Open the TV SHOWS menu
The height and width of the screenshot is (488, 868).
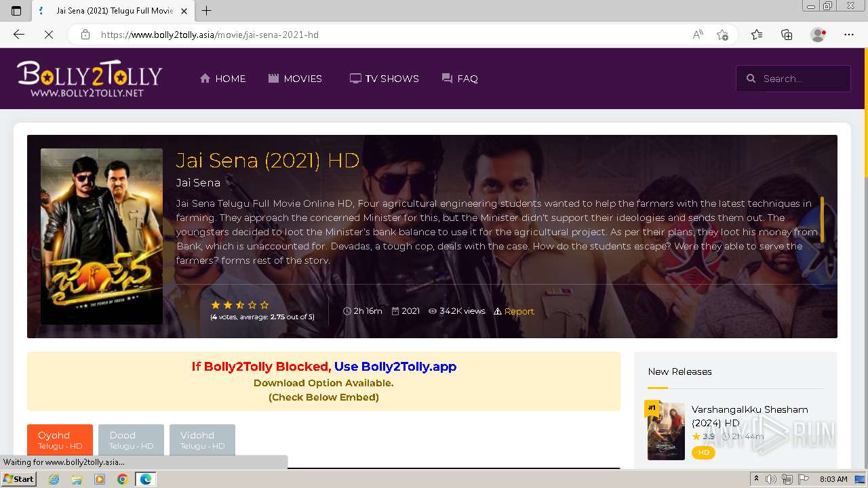point(384,79)
